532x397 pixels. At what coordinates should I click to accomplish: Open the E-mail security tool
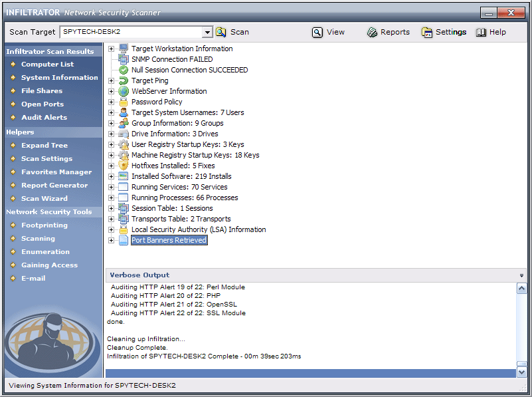click(32, 278)
